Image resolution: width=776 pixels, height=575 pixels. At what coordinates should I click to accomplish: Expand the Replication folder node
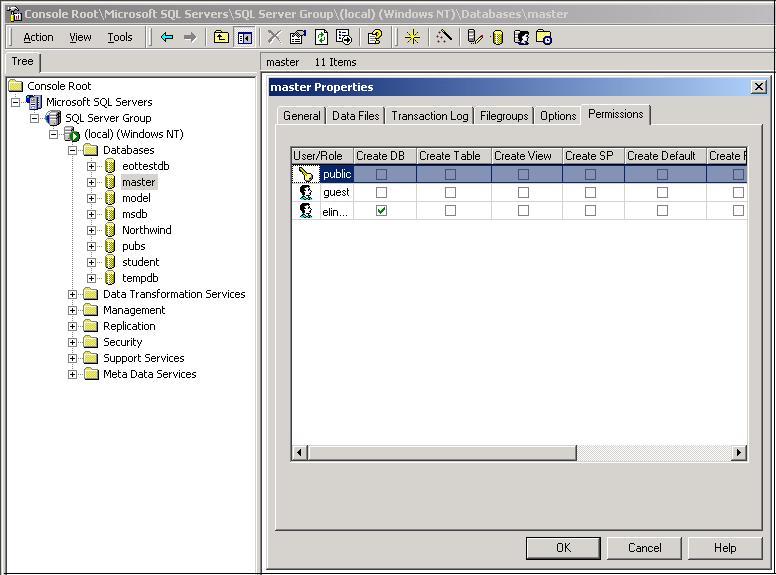[x=72, y=327]
